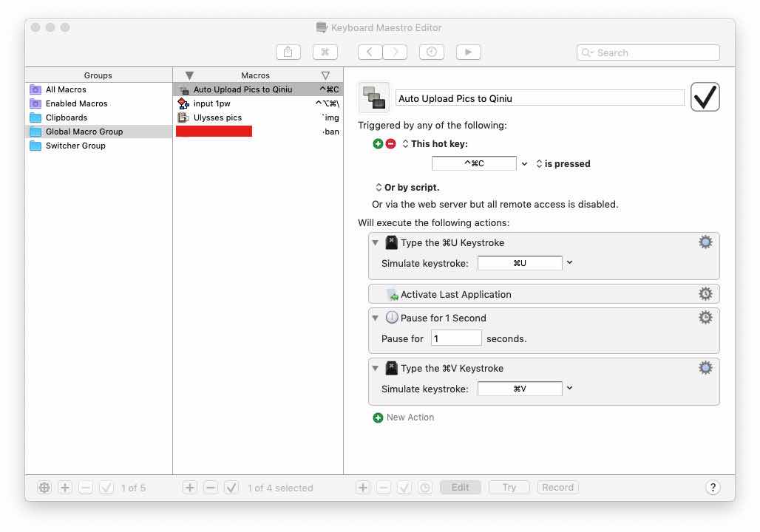This screenshot has height=532, width=760.
Task: Click the Share toolbar button
Action: pyautogui.click(x=288, y=52)
